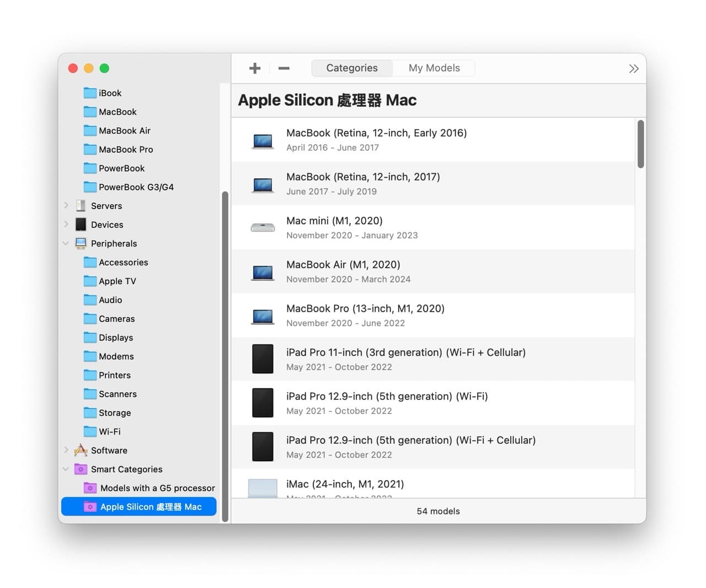This screenshot has width=706, height=588.
Task: Click the MacBook Pro 13-inch M1 laptop icon
Action: tap(263, 316)
